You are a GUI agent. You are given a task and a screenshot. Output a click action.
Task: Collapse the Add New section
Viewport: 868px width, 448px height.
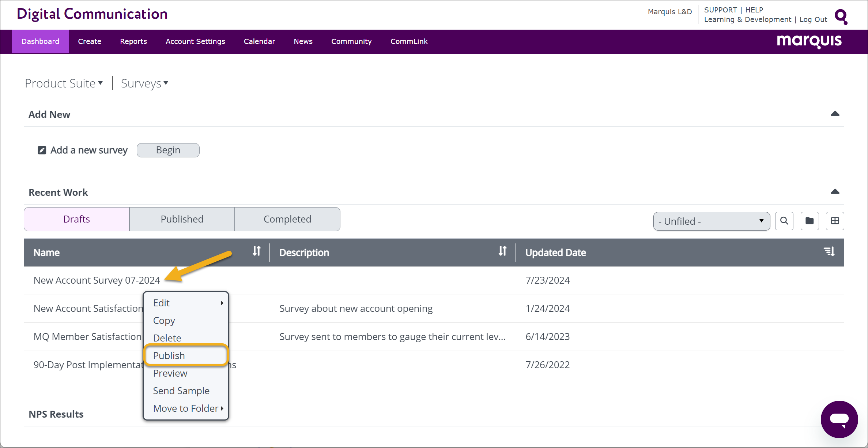pyautogui.click(x=835, y=114)
